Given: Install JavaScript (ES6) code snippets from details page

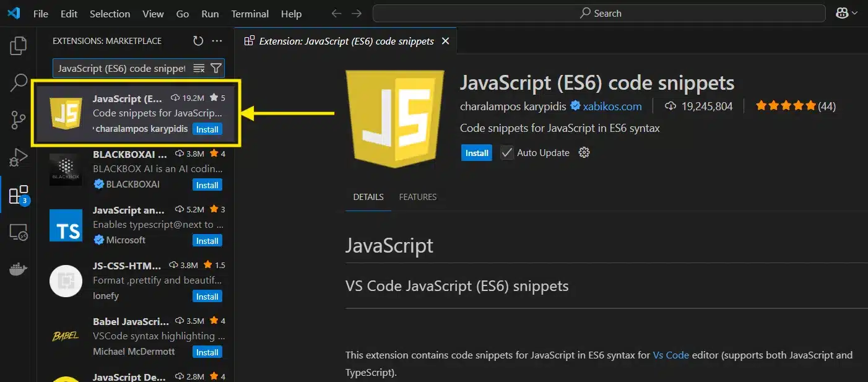Looking at the screenshot, I should (x=477, y=153).
